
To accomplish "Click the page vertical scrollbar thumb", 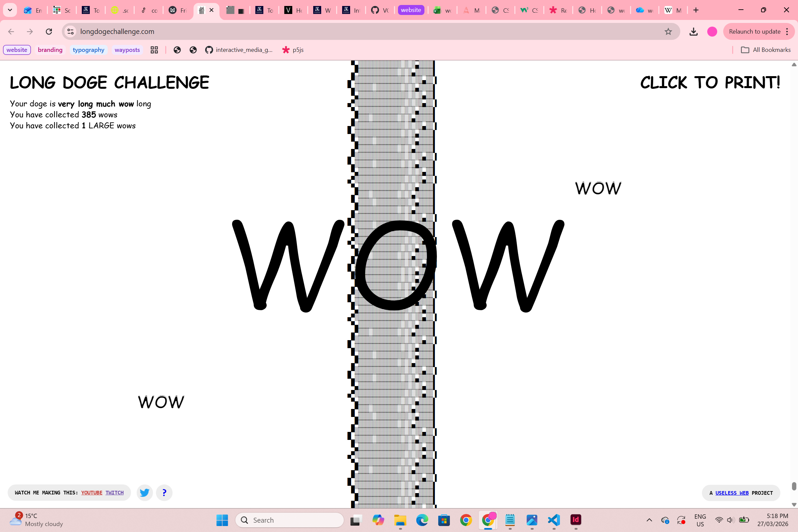I will coord(794,486).
